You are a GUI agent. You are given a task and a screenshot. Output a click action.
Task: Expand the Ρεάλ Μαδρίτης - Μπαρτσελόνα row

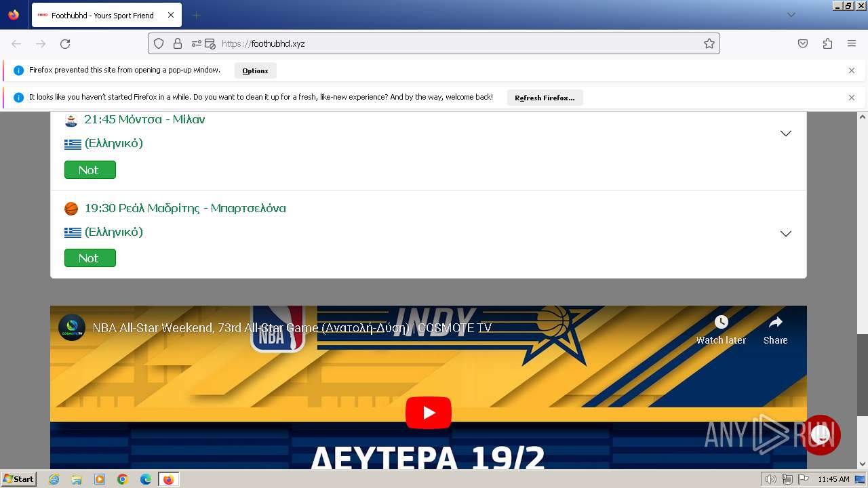(786, 234)
